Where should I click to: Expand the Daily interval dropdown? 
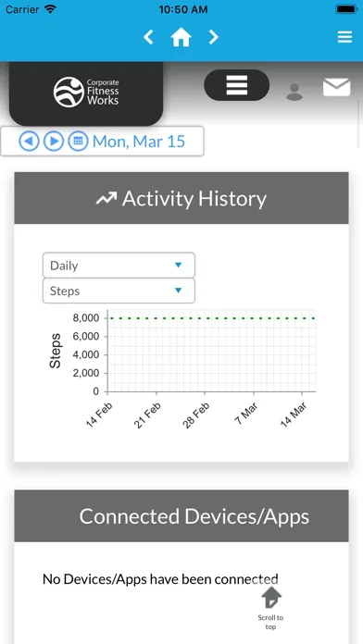tap(119, 266)
